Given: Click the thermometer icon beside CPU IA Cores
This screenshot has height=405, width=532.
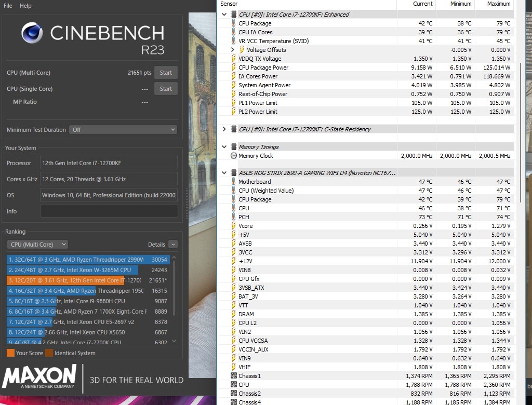Looking at the screenshot, I should click(233, 32).
